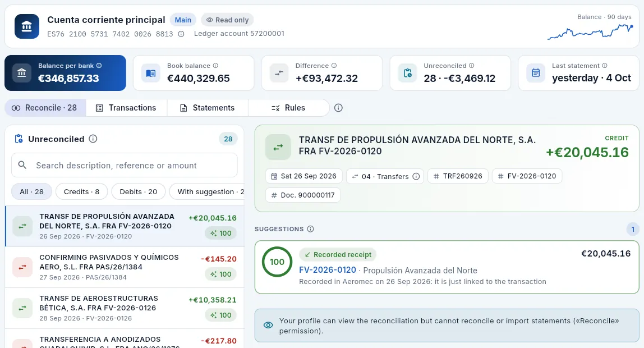Select the Aeroestructuras Bética transfer row
This screenshot has height=348, width=644.
(x=125, y=308)
